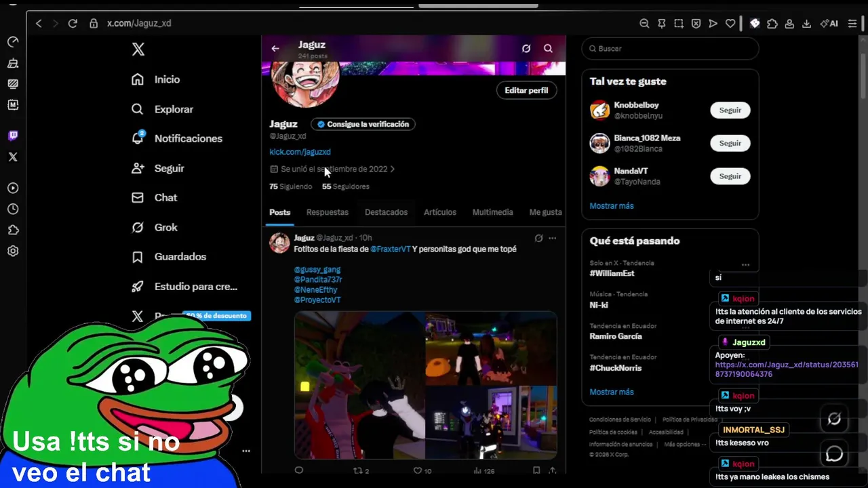Image resolution: width=868 pixels, height=488 pixels.
Task: Click the Editar perfil button
Action: click(x=526, y=90)
